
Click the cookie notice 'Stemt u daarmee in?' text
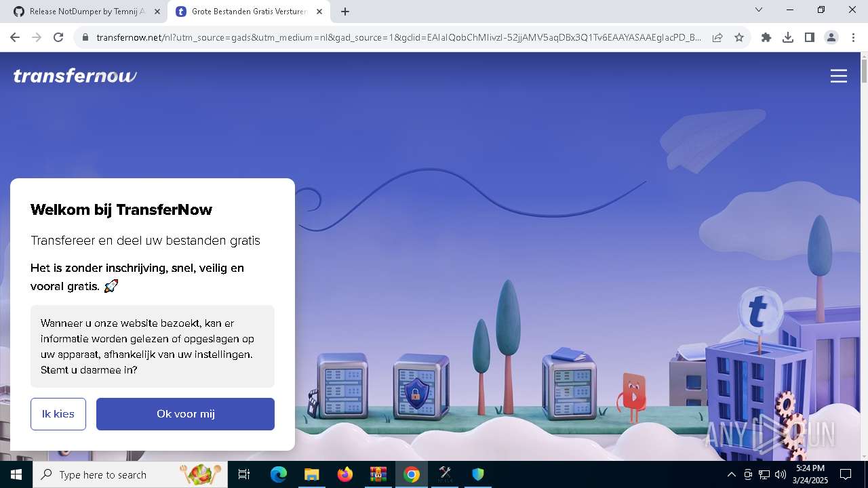89,370
